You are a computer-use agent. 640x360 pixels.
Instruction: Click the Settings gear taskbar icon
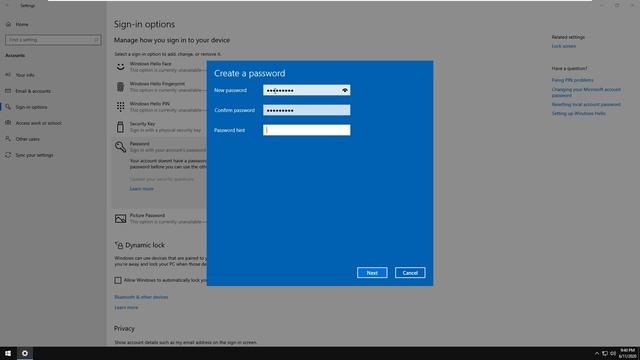pos(25,353)
